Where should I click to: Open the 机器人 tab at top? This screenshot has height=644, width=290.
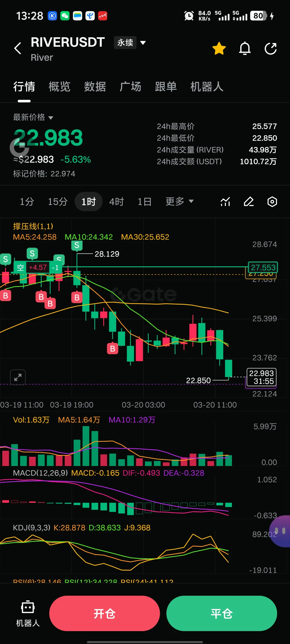pos(207,87)
